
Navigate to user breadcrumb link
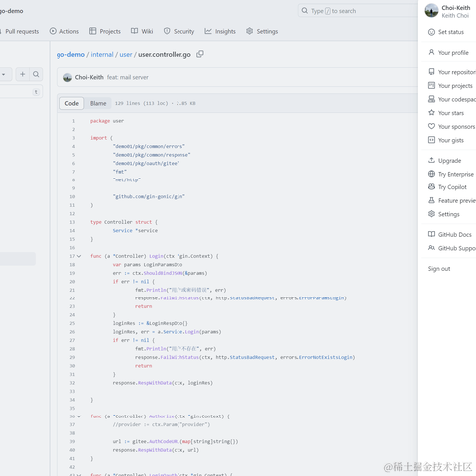[126, 54]
